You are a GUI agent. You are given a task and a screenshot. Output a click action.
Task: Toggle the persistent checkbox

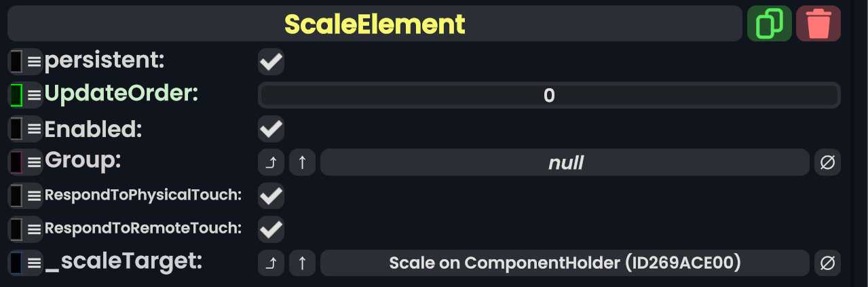(271, 62)
